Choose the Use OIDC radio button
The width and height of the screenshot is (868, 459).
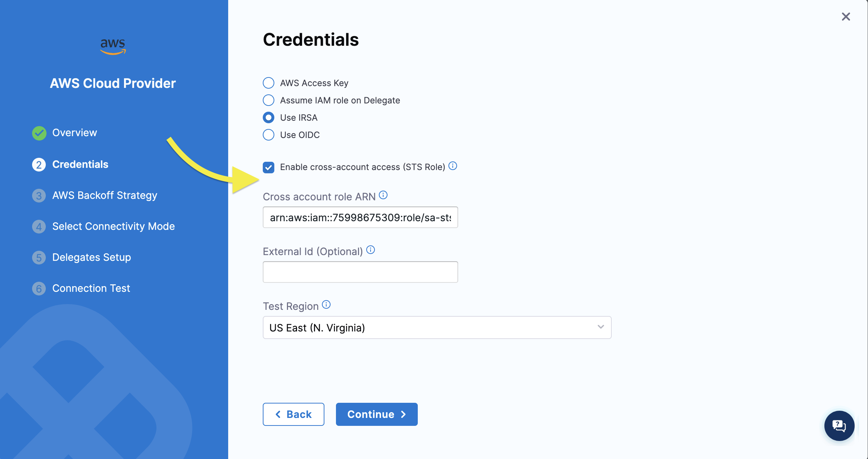click(x=269, y=135)
